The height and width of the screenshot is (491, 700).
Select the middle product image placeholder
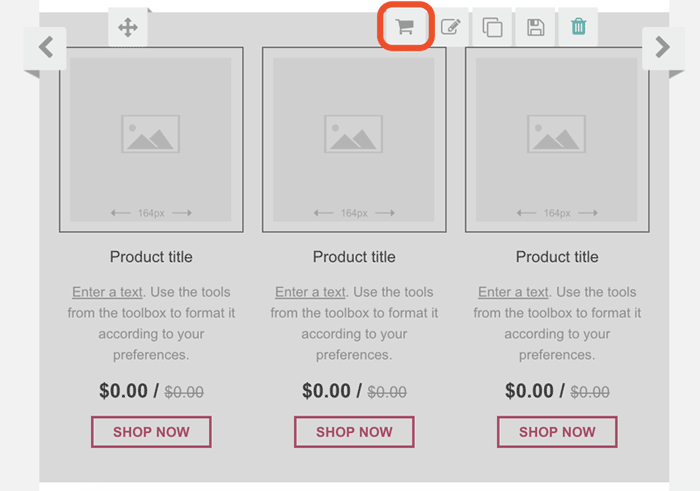tap(354, 139)
